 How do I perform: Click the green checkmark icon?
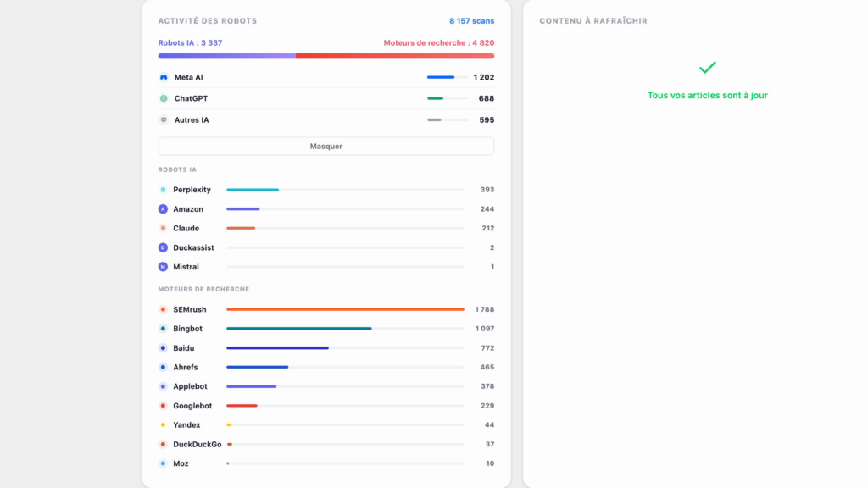click(708, 68)
